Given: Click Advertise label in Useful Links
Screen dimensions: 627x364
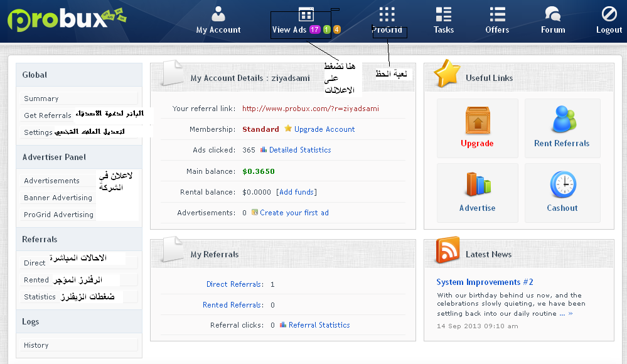Looking at the screenshot, I should click(478, 208).
